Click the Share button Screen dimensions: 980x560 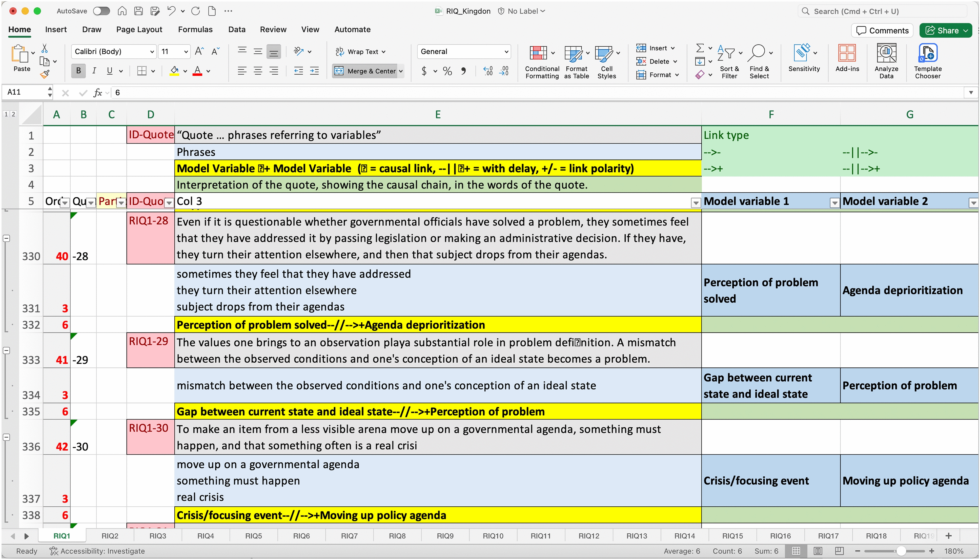coord(946,30)
